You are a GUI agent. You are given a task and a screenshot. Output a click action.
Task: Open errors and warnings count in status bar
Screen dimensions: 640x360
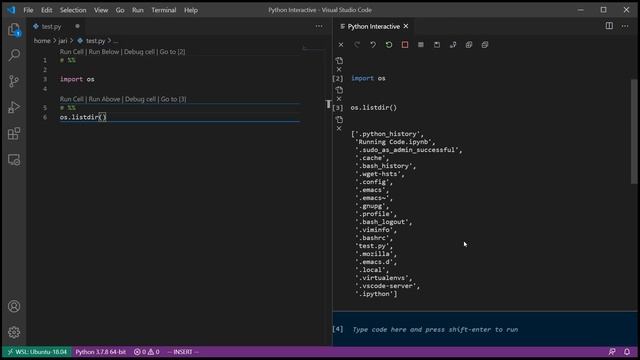[147, 352]
